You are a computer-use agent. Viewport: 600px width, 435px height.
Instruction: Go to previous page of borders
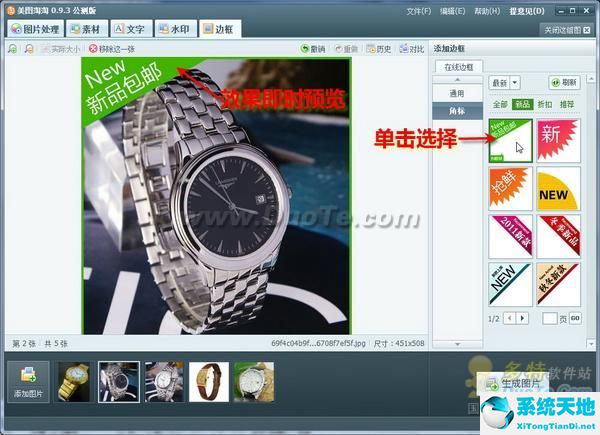click(x=509, y=318)
